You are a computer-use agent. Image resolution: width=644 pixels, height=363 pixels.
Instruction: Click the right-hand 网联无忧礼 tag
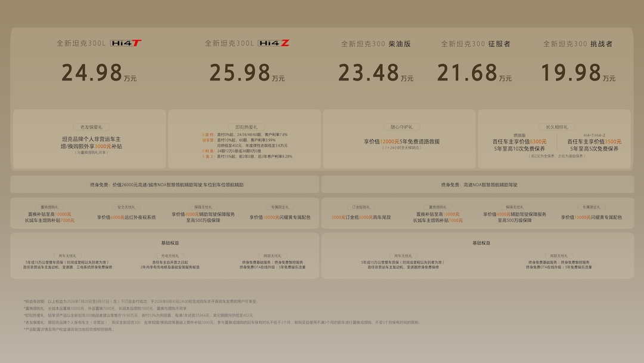point(559,256)
